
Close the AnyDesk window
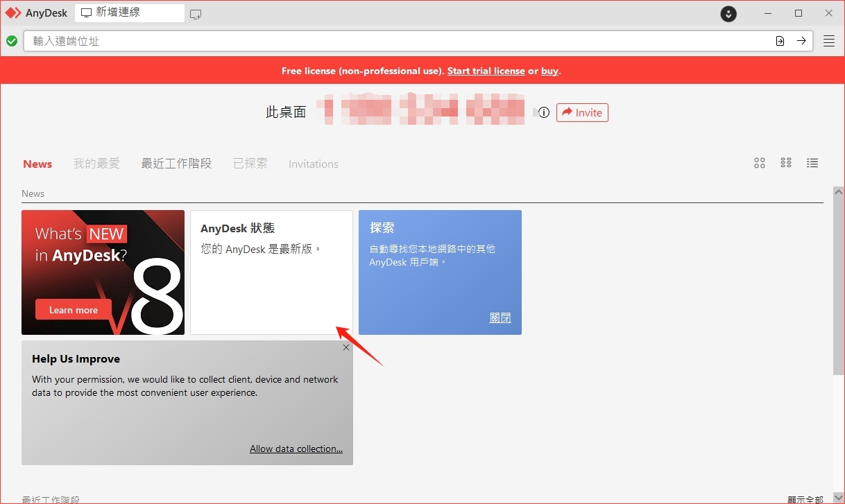[829, 13]
